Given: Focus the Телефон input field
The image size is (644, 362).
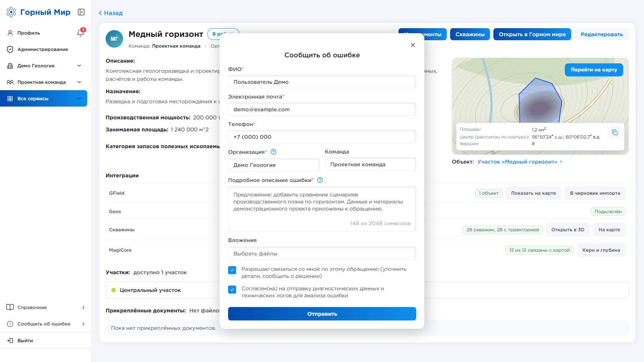Looking at the screenshot, I should click(322, 137).
